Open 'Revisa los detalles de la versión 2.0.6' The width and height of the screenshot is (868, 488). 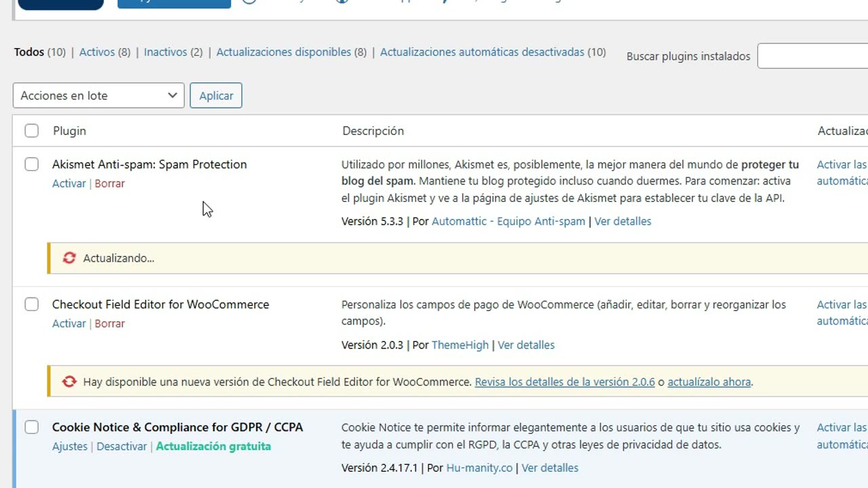click(565, 382)
